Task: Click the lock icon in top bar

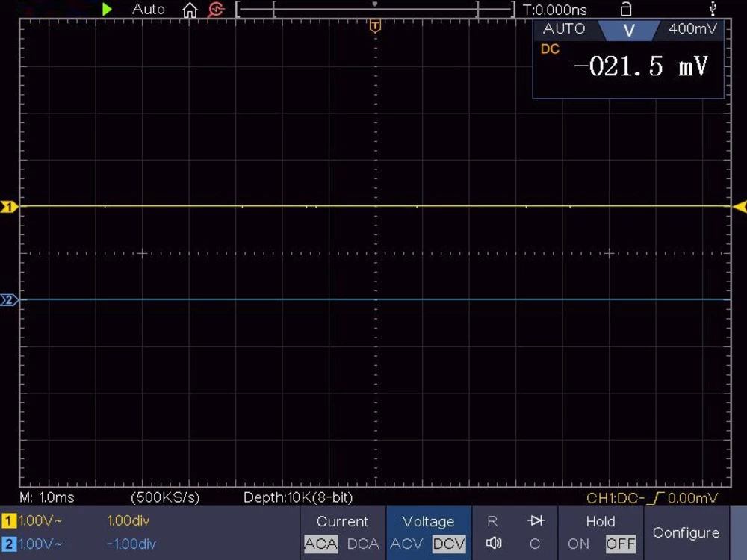Action: 626,10
